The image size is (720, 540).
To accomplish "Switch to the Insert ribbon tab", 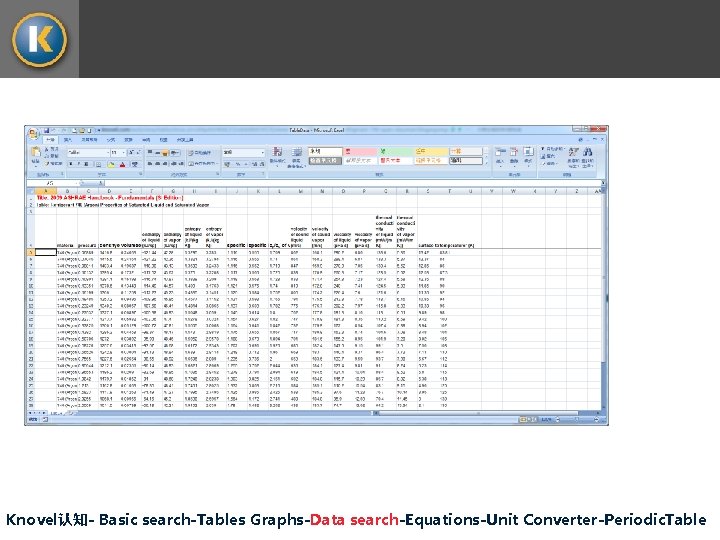I will [x=68, y=140].
